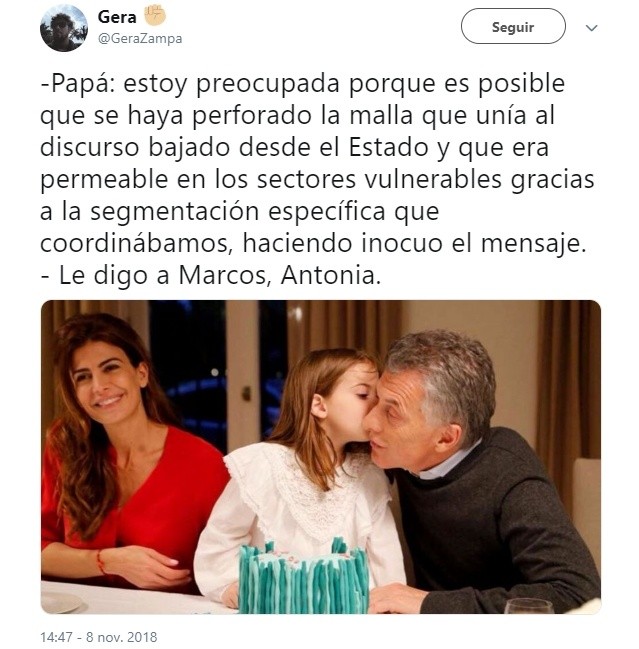
Task: Open the attached birthday photo
Action: pyautogui.click(x=321, y=457)
